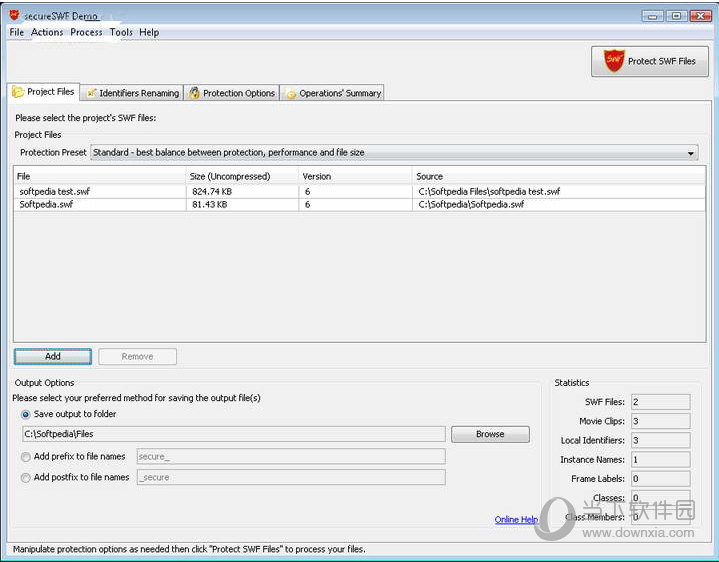719x562 pixels.
Task: Select Add prefix to file names option
Action: point(26,457)
